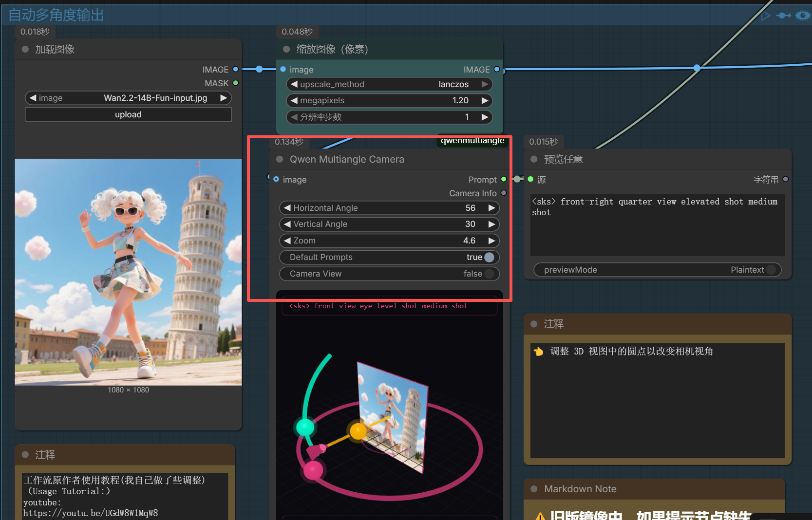Switch upscale_method to previous option
The image size is (812, 520).
pos(294,84)
